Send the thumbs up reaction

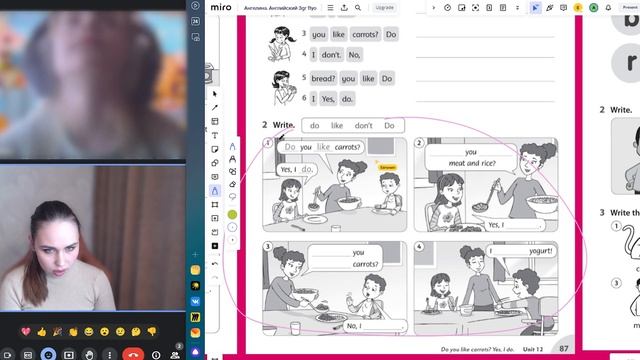click(x=42, y=331)
